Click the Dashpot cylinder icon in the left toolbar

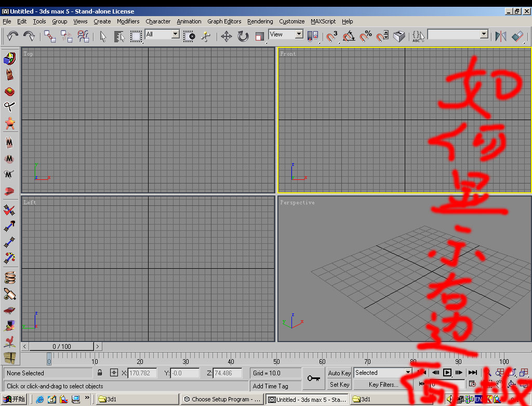point(9,294)
